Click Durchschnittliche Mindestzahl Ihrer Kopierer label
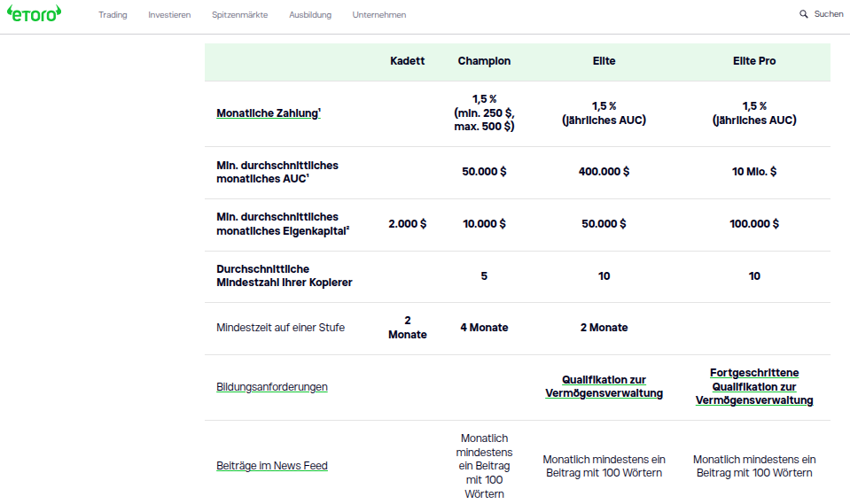This screenshot has height=504, width=850. point(284,275)
